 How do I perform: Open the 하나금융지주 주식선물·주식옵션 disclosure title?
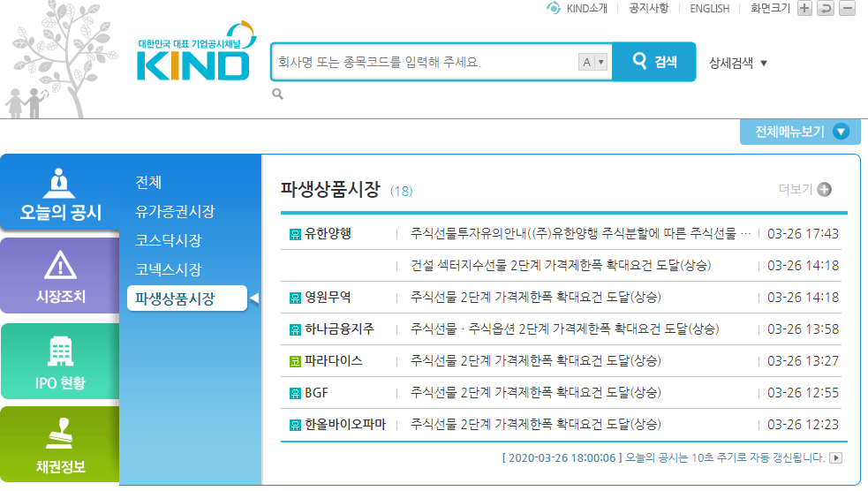point(564,329)
